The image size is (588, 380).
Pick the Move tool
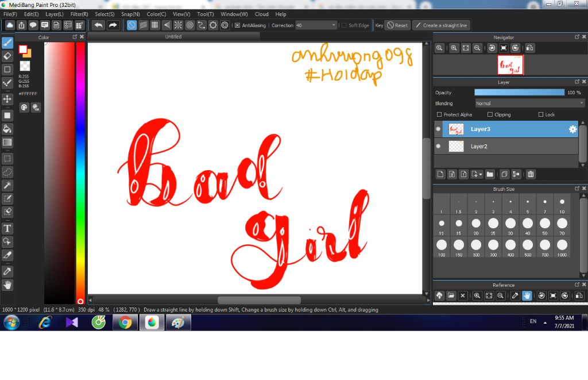(x=7, y=99)
